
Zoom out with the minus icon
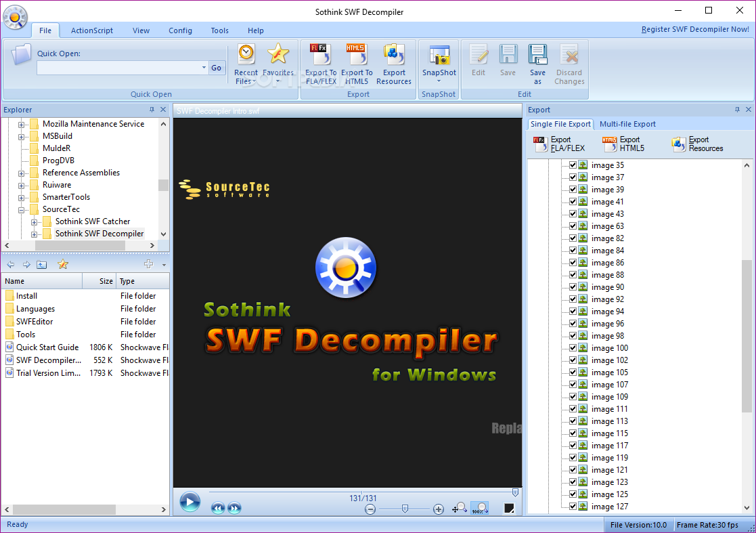tap(370, 509)
